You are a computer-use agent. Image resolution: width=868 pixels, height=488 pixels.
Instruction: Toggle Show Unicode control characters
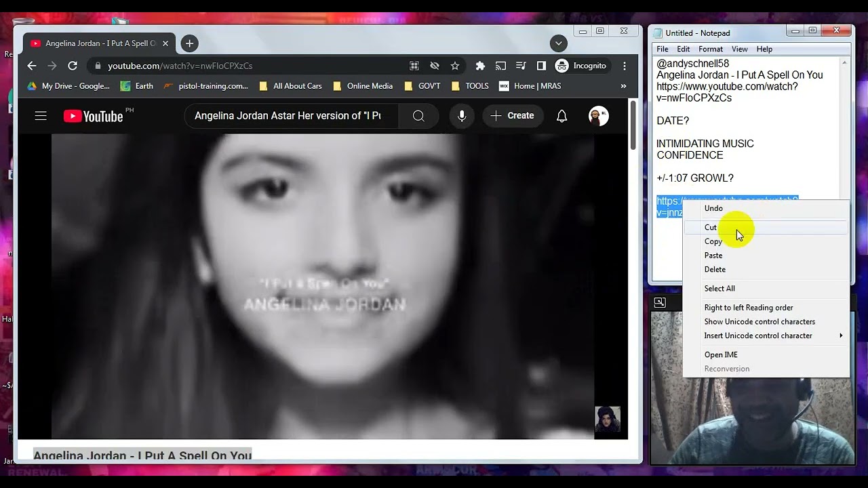coord(766,321)
